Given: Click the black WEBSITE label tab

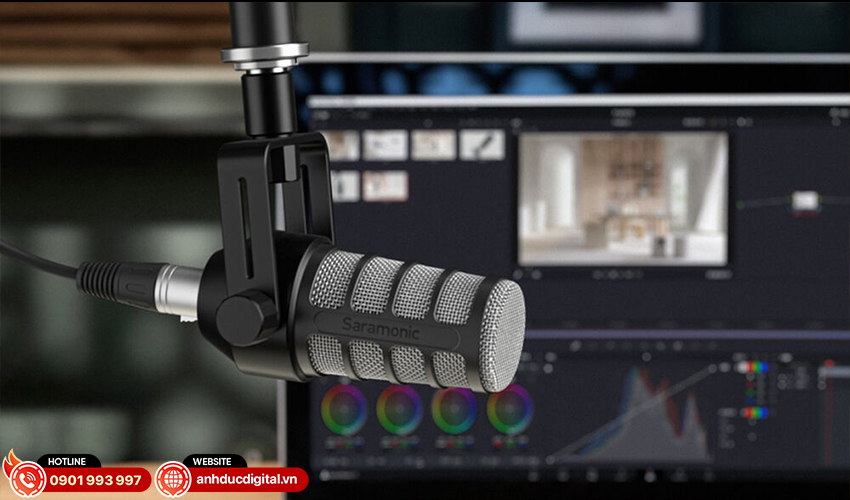Looking at the screenshot, I should click(x=214, y=461).
